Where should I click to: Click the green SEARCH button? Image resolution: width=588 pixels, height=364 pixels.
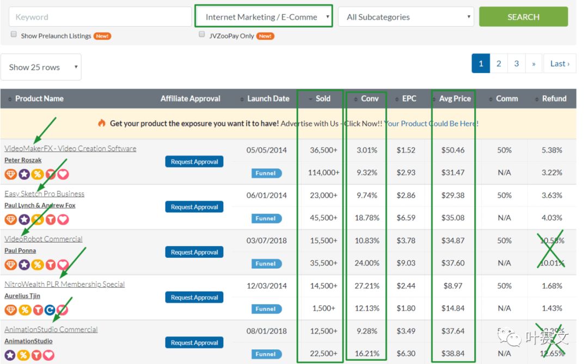coord(523,17)
